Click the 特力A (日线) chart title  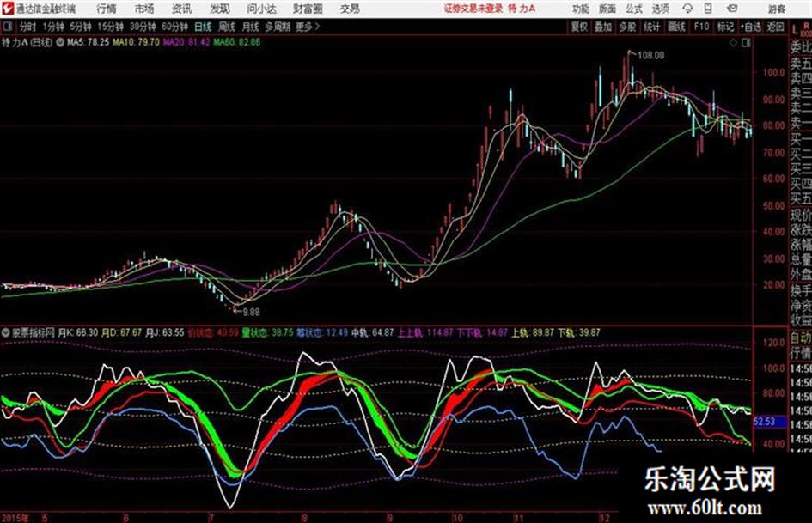pos(27,42)
